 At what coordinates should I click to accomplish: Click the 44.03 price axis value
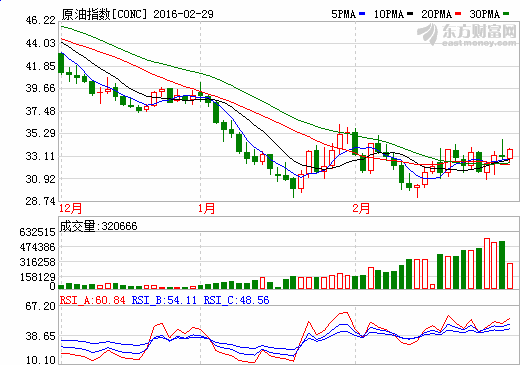click(41, 43)
